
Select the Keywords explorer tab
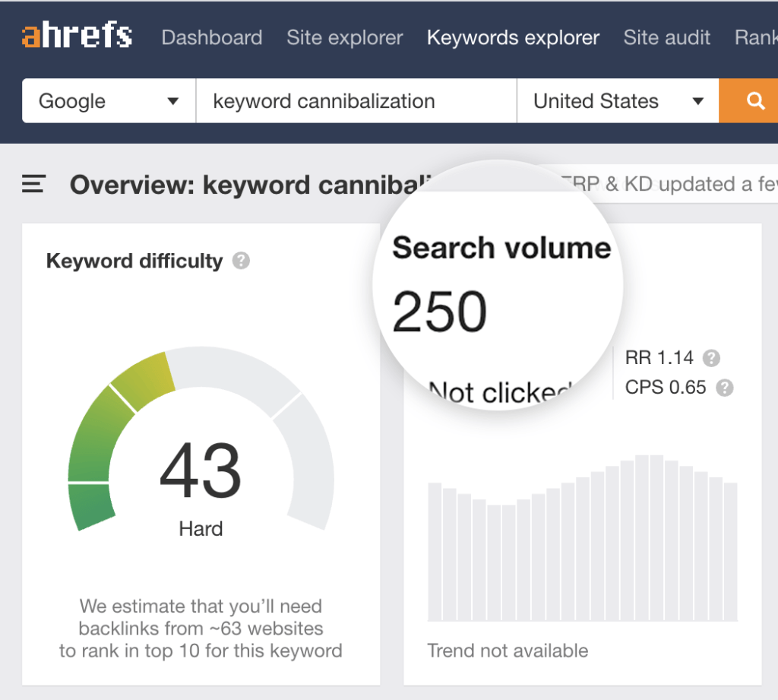513,37
